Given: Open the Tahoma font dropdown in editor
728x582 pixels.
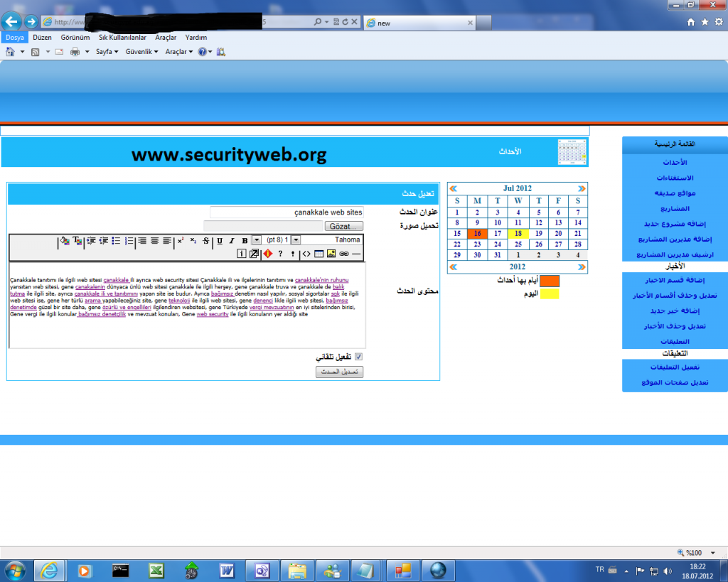Looking at the screenshot, I should point(296,240).
